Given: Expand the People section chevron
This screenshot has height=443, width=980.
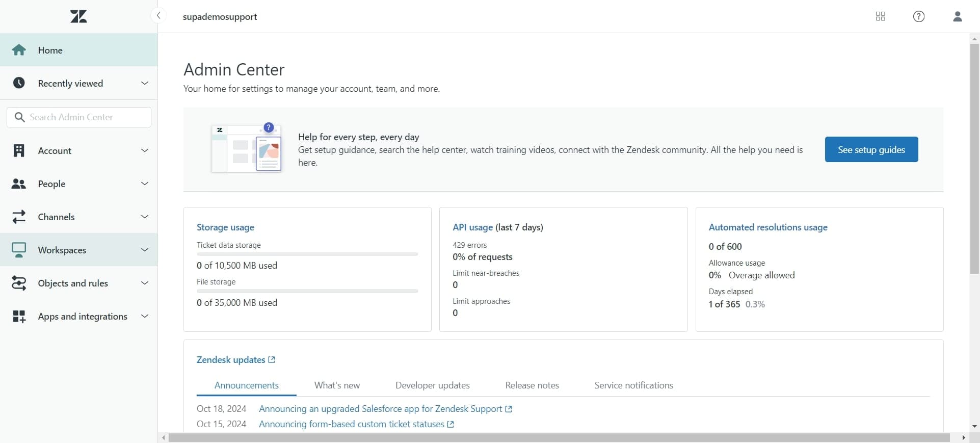Looking at the screenshot, I should [x=145, y=184].
